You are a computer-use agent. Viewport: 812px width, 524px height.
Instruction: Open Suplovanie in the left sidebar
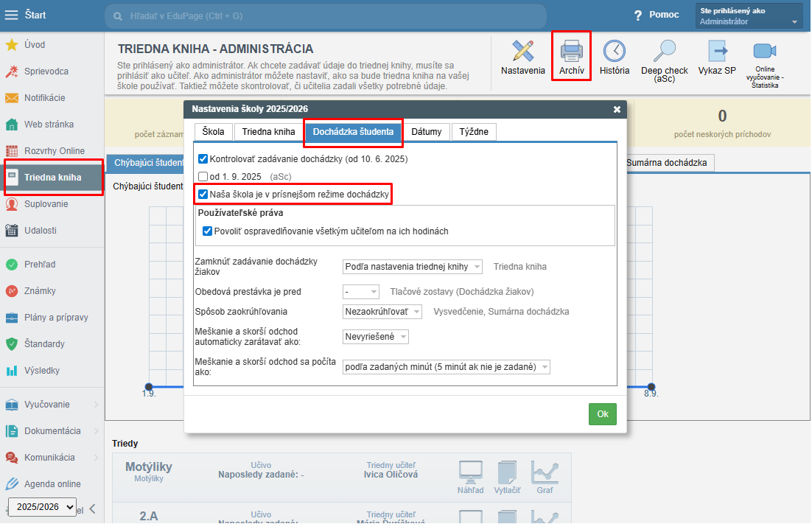pyautogui.click(x=46, y=204)
